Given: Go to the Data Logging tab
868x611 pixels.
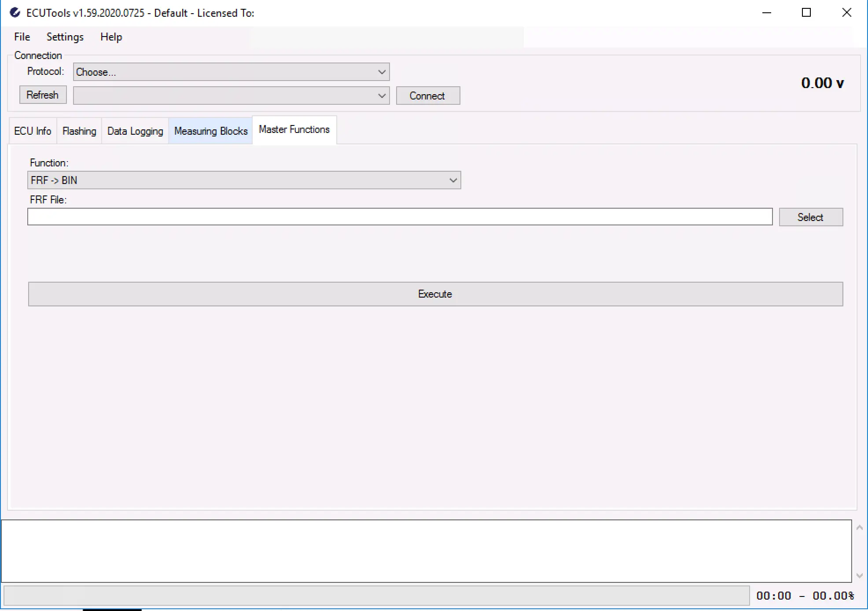Looking at the screenshot, I should click(x=135, y=131).
